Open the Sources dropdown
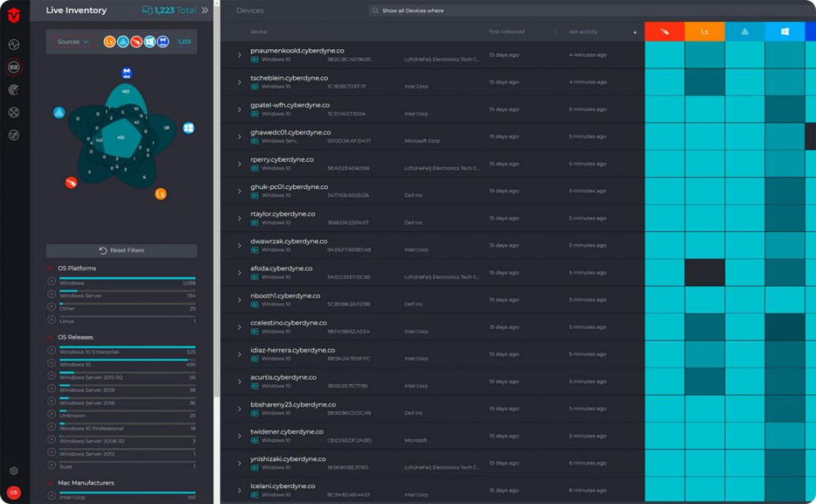The height and width of the screenshot is (504, 816). (x=73, y=42)
